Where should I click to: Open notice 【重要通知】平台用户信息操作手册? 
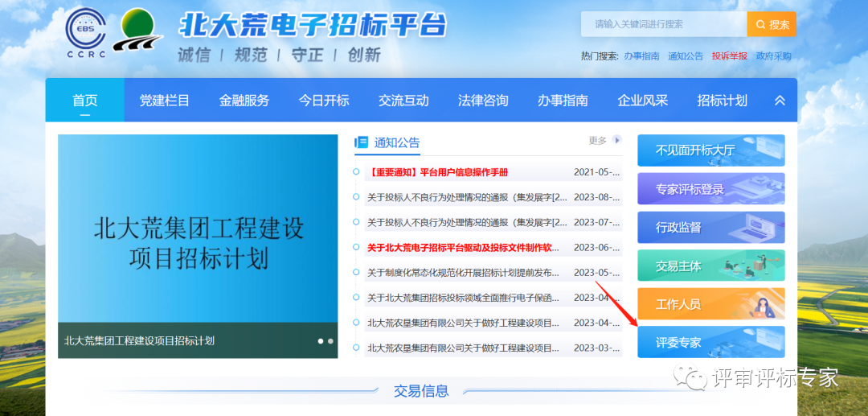click(x=437, y=172)
